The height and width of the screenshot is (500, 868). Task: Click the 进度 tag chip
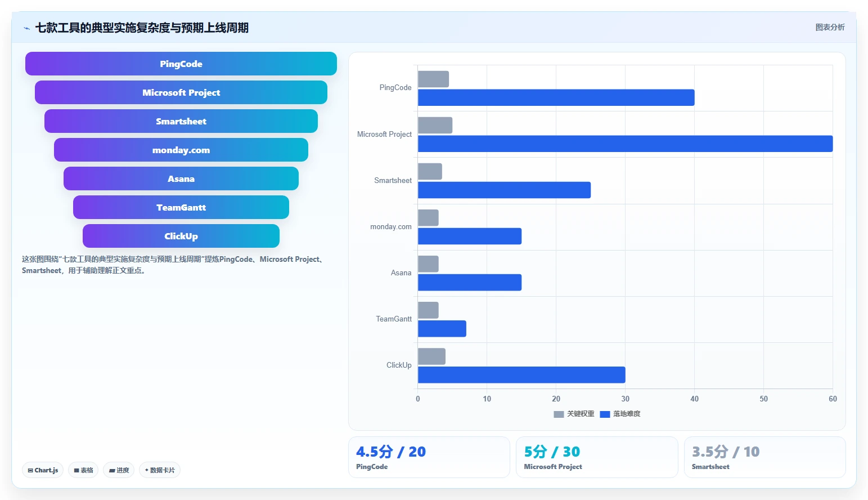click(x=119, y=470)
